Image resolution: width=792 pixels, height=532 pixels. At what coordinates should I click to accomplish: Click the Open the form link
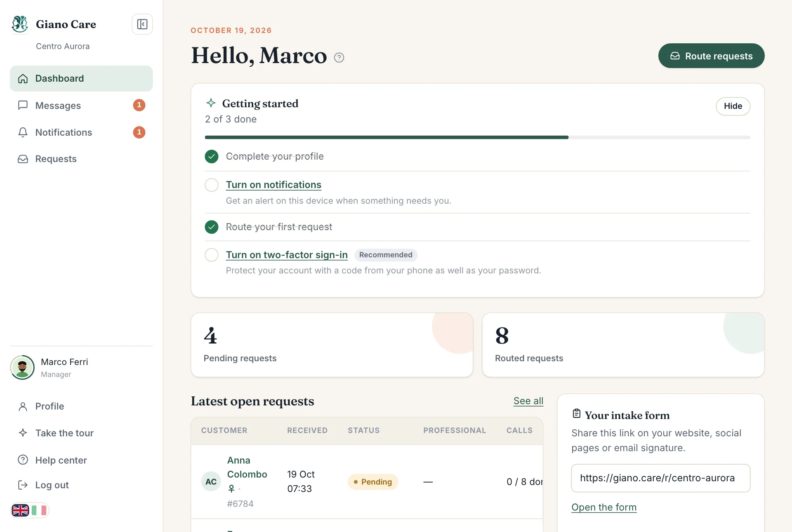(x=604, y=507)
